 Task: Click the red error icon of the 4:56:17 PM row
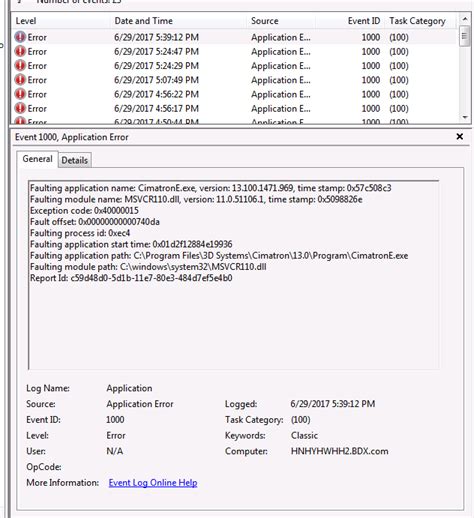point(20,109)
